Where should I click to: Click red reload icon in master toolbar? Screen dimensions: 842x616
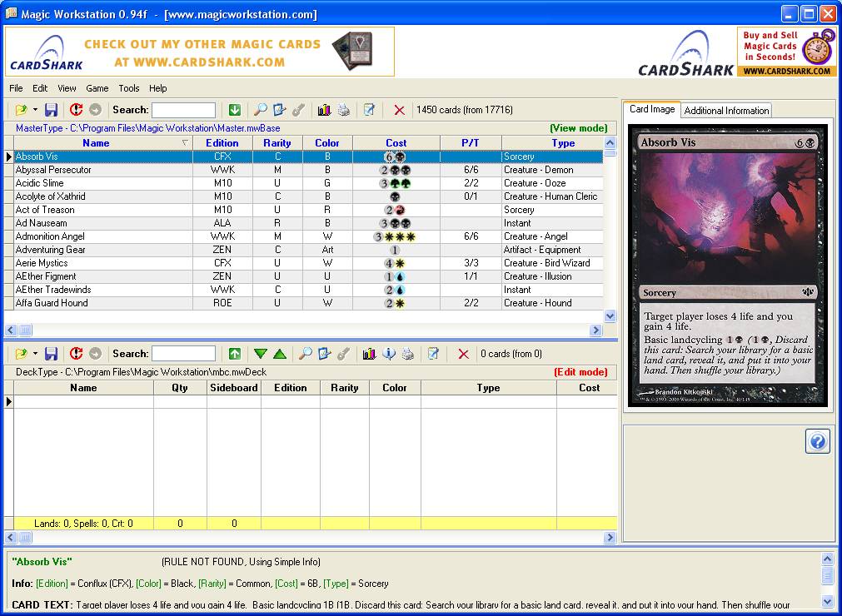click(x=77, y=110)
